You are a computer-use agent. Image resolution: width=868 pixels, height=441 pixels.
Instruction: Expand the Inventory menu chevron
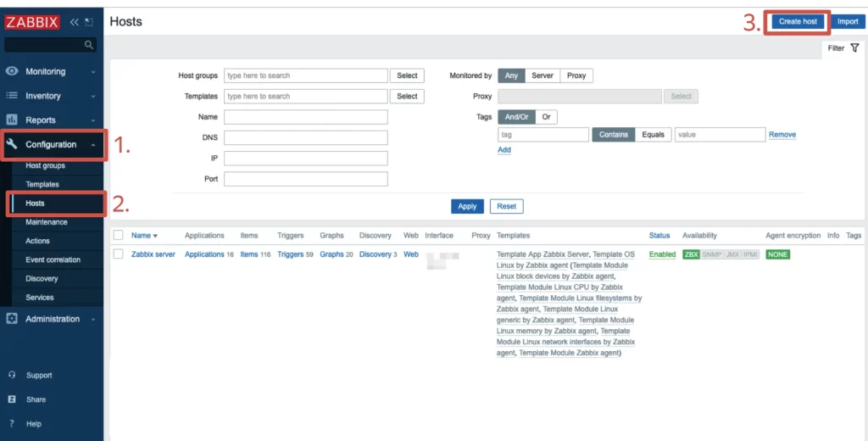(x=93, y=97)
